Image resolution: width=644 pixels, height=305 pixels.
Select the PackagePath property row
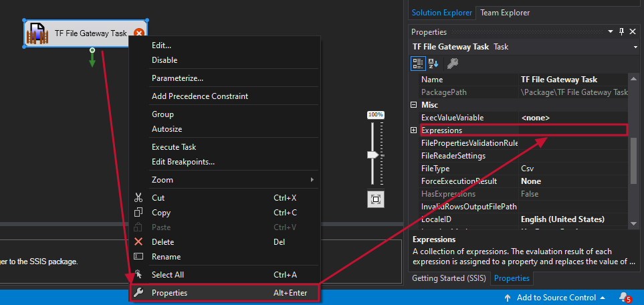pos(523,92)
